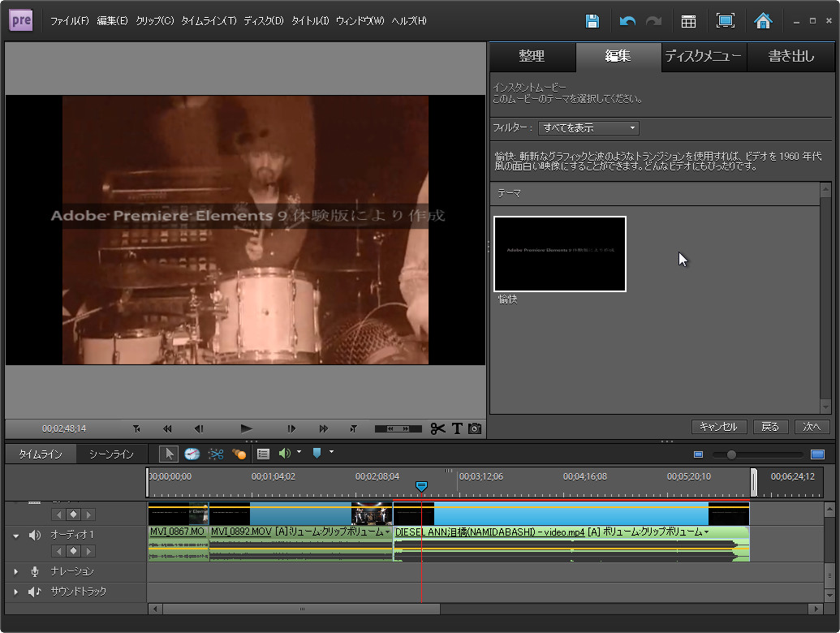The image size is (840, 633).
Task: Switch to the ディスクメニュー tab
Action: 703,57
